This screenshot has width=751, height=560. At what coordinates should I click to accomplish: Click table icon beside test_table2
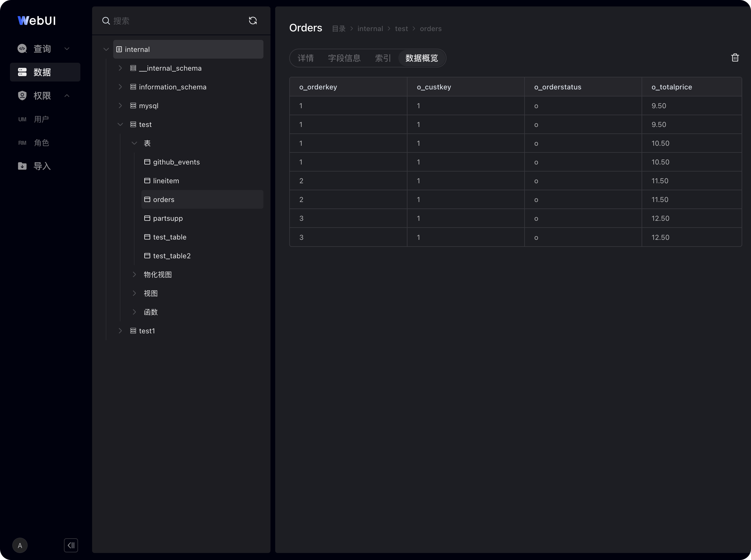point(147,256)
